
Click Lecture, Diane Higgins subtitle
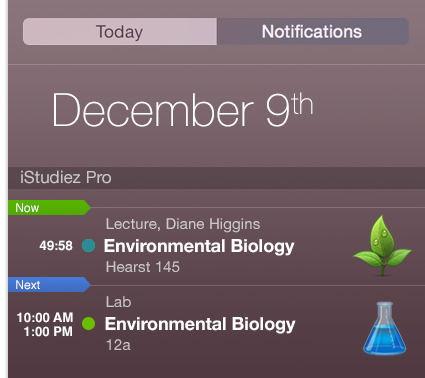(x=183, y=224)
